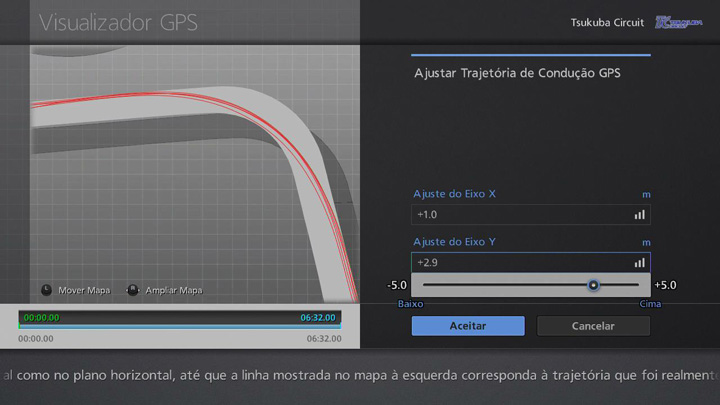Click the Ajustar Trajetória de Condução GPS heading
This screenshot has width=720, height=405.
(x=517, y=73)
